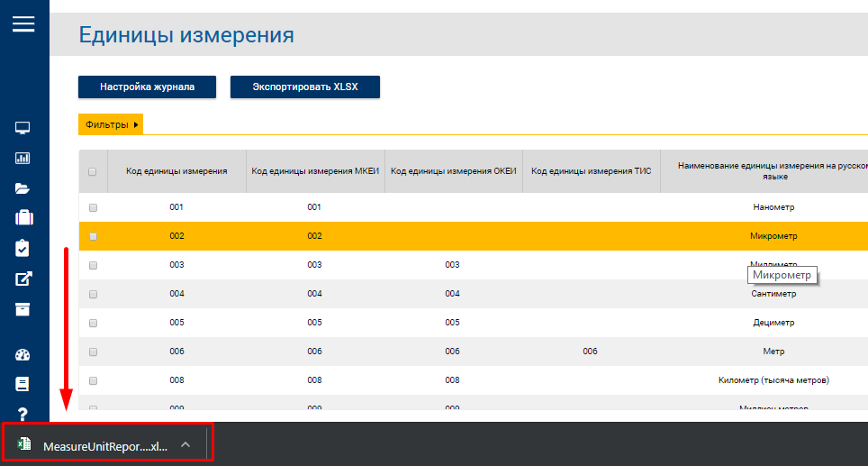Open the help question mark icon

23,414
